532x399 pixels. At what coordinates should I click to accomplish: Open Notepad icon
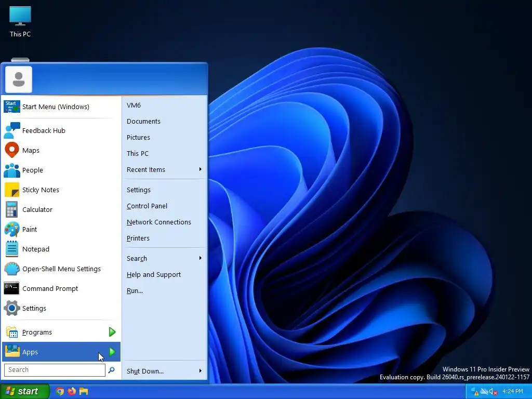pyautogui.click(x=11, y=249)
